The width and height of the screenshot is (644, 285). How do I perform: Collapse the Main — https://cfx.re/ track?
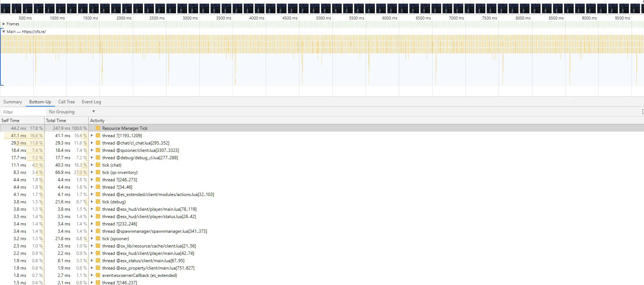click(4, 32)
